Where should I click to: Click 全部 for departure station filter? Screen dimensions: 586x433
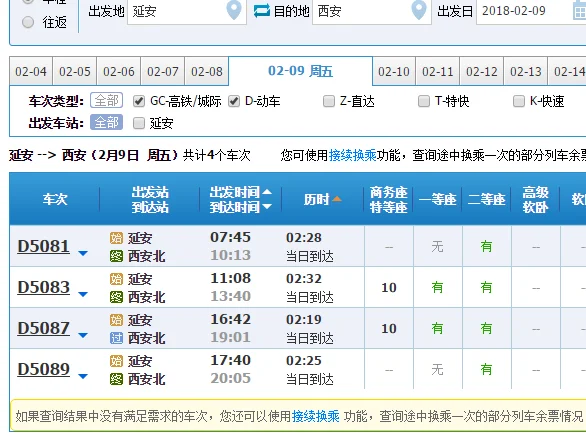[107, 123]
